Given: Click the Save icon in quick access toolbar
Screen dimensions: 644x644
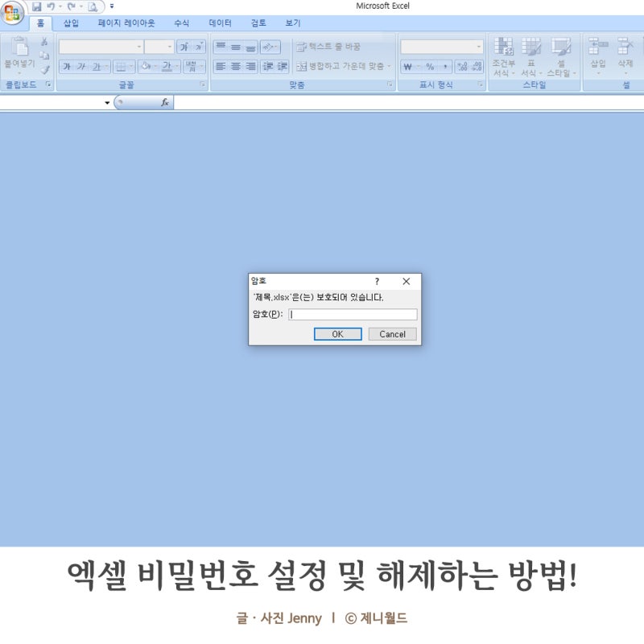Looking at the screenshot, I should coord(37,6).
